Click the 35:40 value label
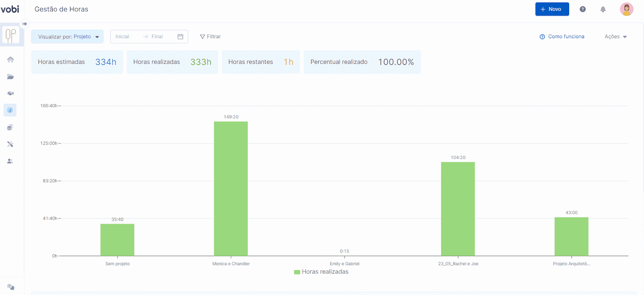 (118, 220)
